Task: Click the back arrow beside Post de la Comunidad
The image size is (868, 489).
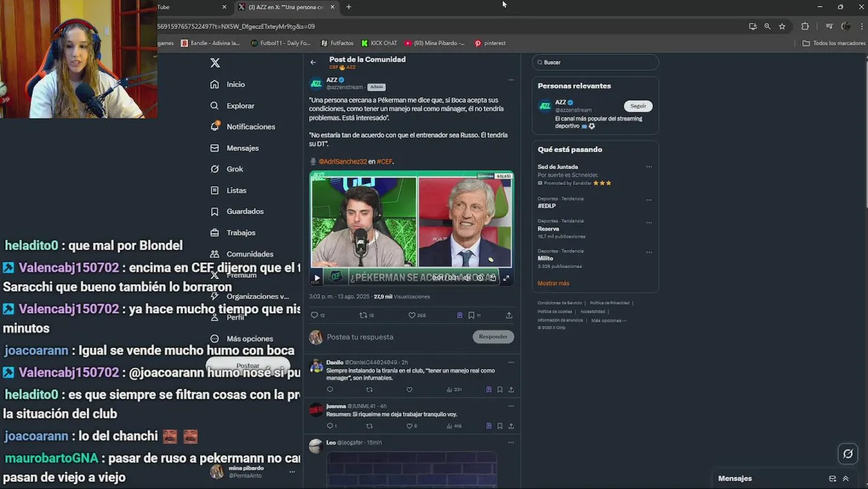Action: [x=313, y=62]
